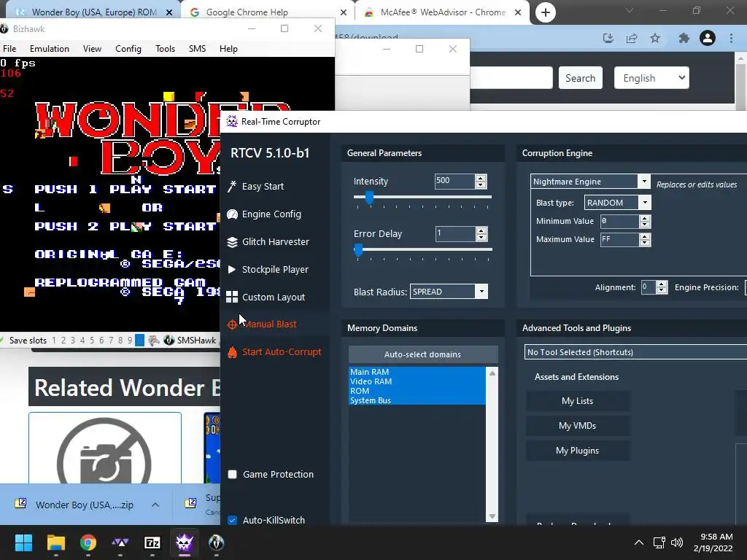Viewport: 747px width, 560px height.
Task: Expand Wonder Boy zip download options
Action: (155, 505)
